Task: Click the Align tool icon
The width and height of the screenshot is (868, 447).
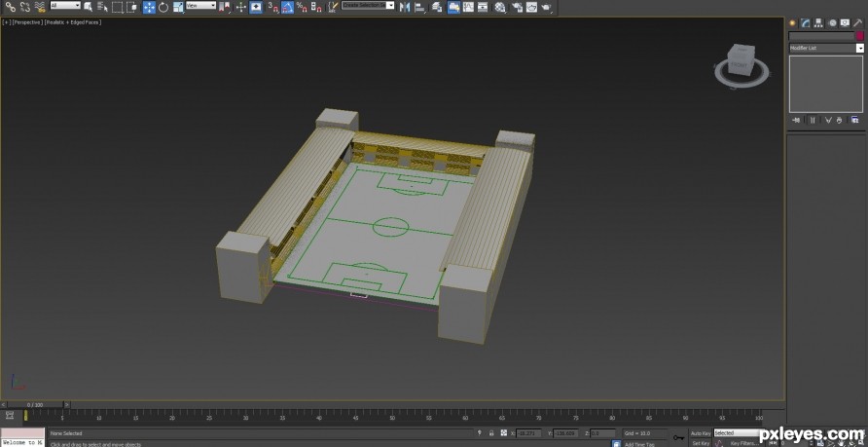Action: [419, 7]
